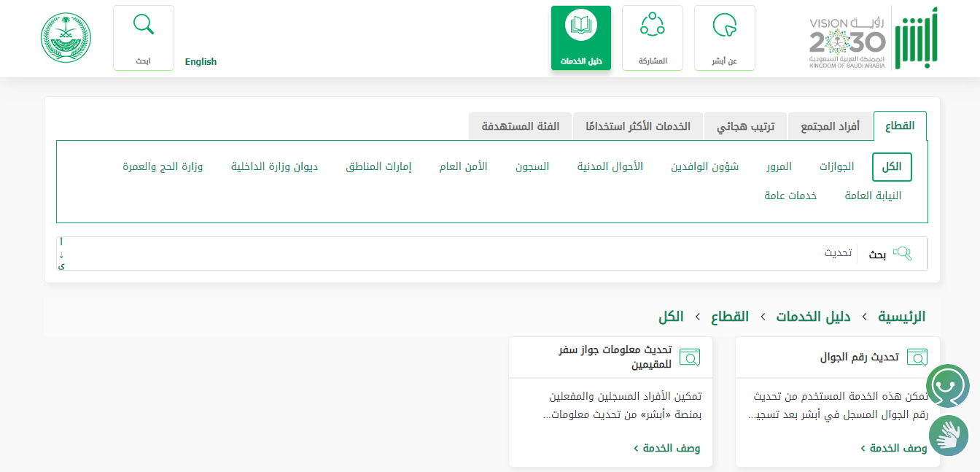Viewport: 980px width, 472px height.
Task: Open the sign language support icon
Action: click(x=948, y=436)
